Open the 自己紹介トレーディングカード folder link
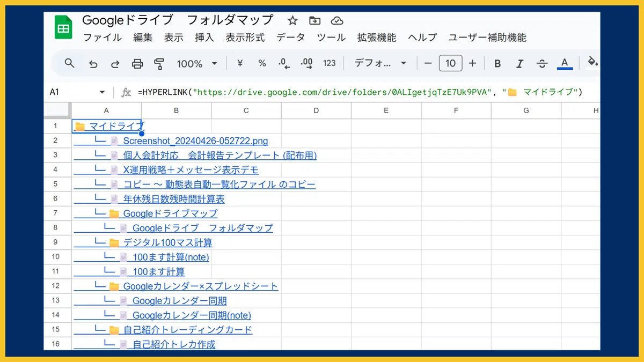644x362 pixels. pyautogui.click(x=187, y=330)
